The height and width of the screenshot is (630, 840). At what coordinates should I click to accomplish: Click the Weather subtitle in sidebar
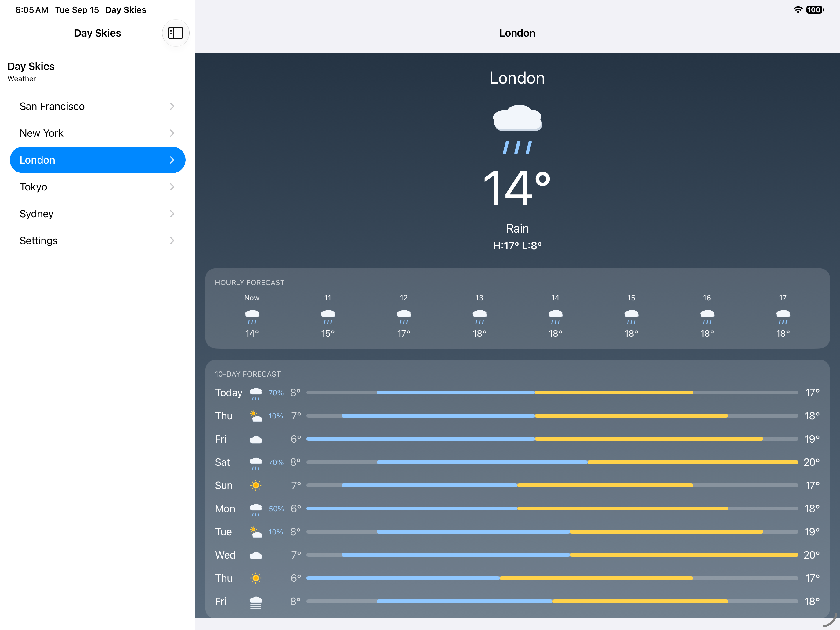click(x=22, y=79)
